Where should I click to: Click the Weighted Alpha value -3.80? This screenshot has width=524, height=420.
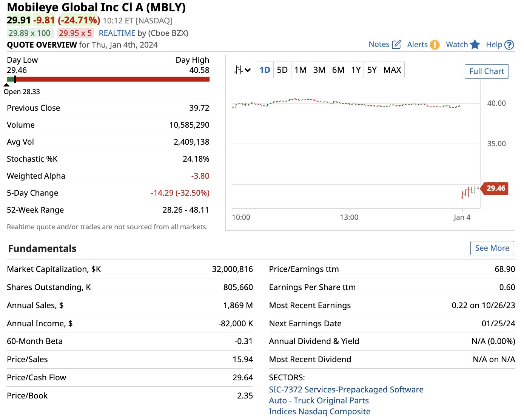(x=200, y=176)
